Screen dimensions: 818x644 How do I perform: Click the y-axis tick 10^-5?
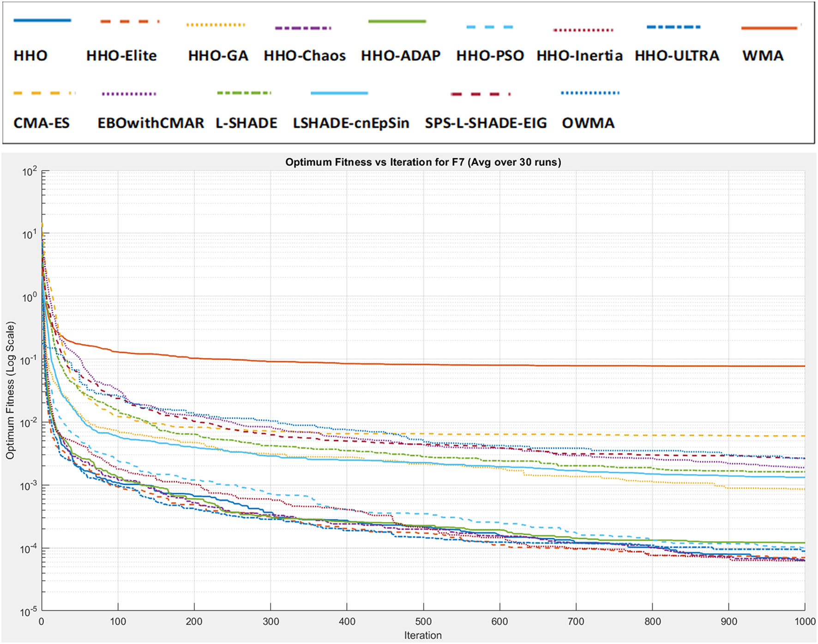[28, 612]
